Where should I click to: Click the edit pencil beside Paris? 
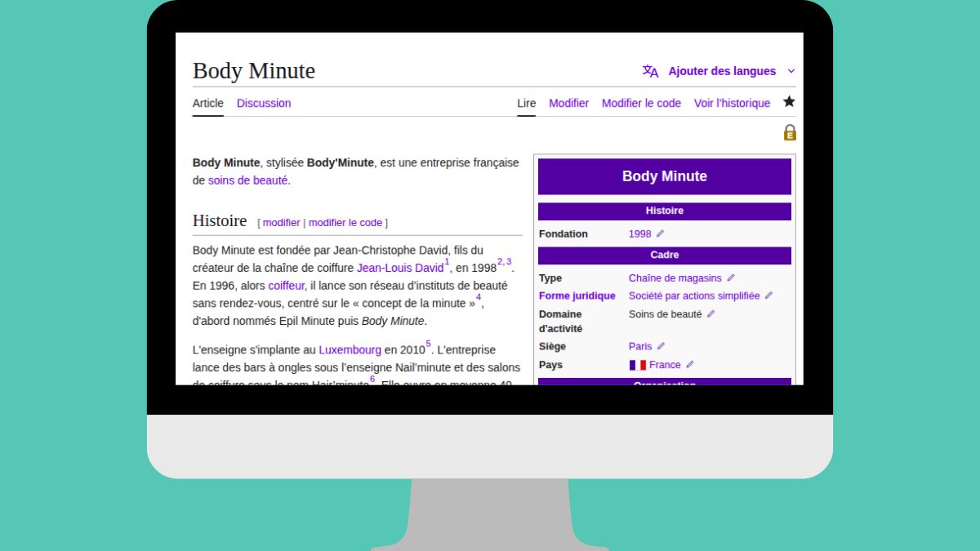click(661, 346)
